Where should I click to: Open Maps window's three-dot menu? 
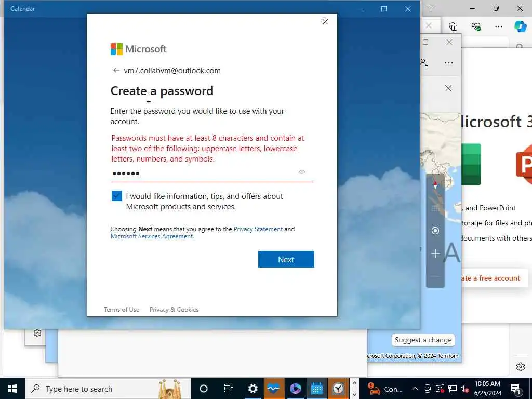point(448,63)
